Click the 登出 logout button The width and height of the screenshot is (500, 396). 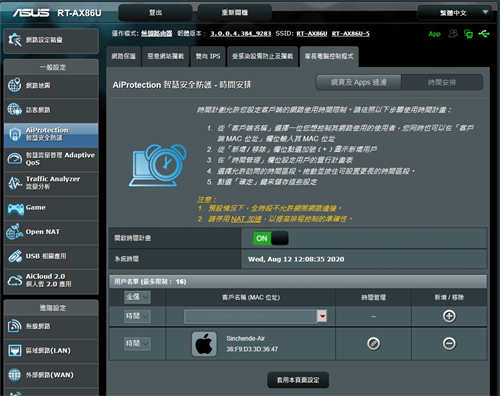[x=155, y=13]
